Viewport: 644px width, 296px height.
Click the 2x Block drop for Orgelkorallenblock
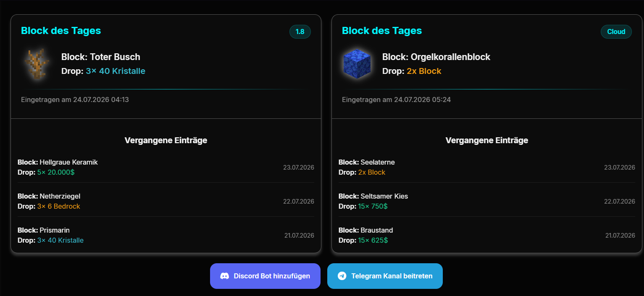click(424, 71)
